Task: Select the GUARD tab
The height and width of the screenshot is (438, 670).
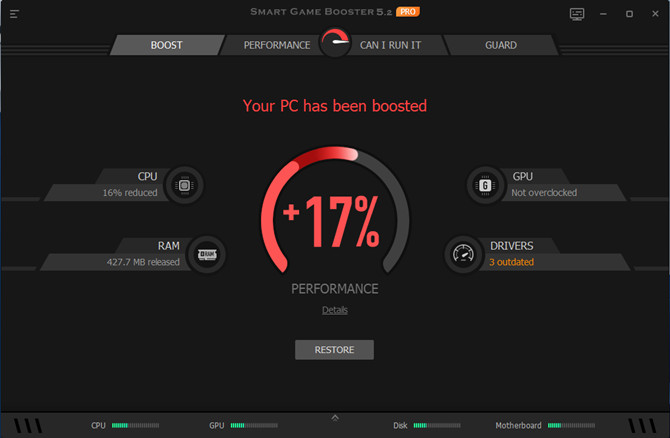Action: [x=501, y=45]
